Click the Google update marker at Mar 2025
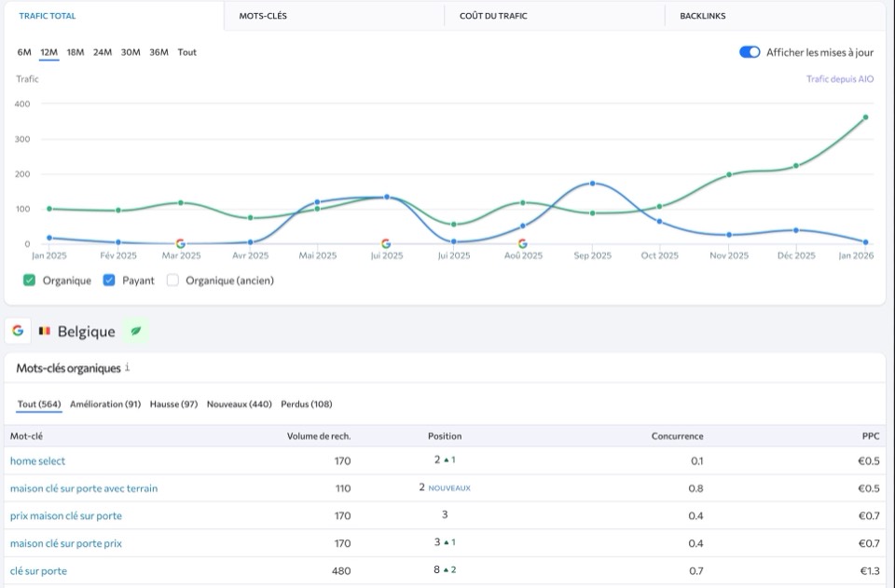 pyautogui.click(x=180, y=243)
